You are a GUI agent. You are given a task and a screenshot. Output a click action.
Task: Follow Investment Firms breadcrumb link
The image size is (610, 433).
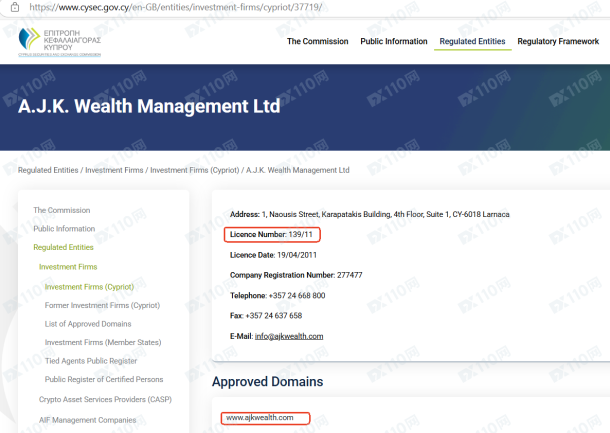[x=115, y=171]
